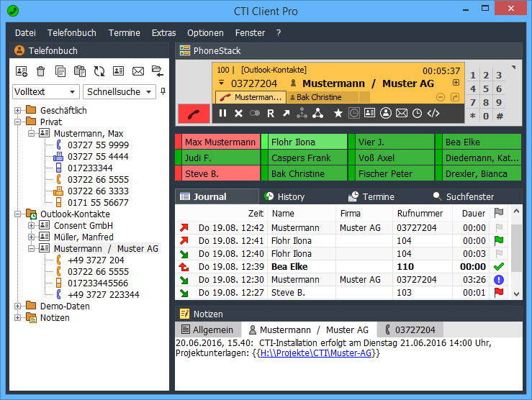Toggle red flag on Steve B. journal entry
The height and width of the screenshot is (400, 532).
coord(498,293)
